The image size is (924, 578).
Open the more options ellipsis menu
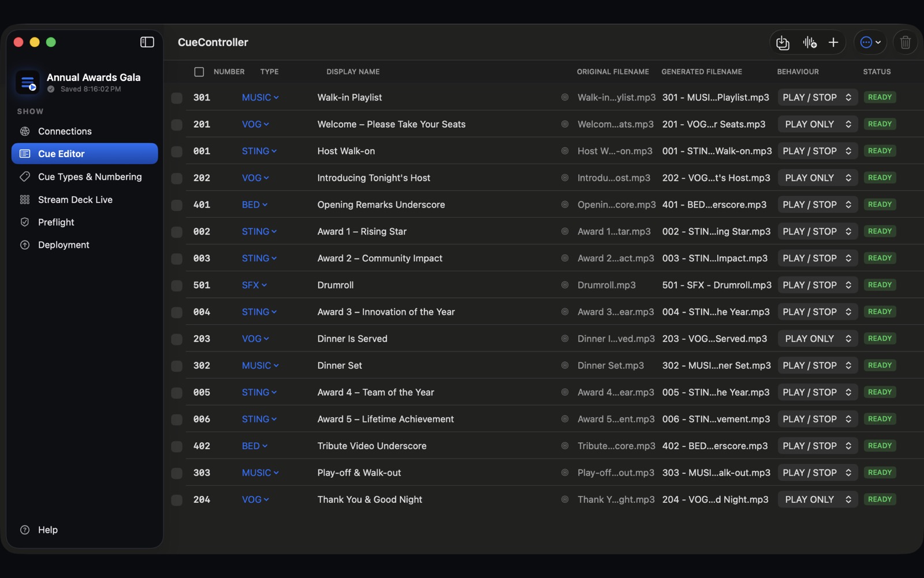coord(870,43)
